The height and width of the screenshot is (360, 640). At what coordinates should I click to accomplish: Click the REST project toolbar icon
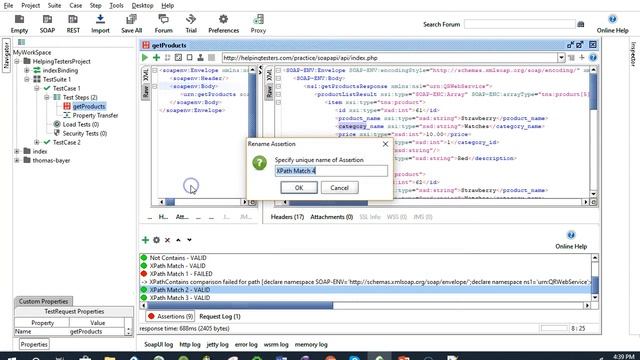73,24
